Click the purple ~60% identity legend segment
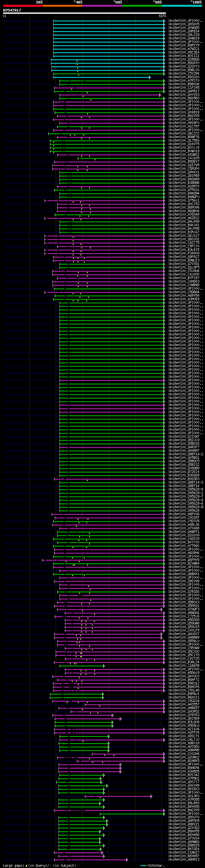The height and width of the screenshot is (868, 205). [x=102, y=6]
